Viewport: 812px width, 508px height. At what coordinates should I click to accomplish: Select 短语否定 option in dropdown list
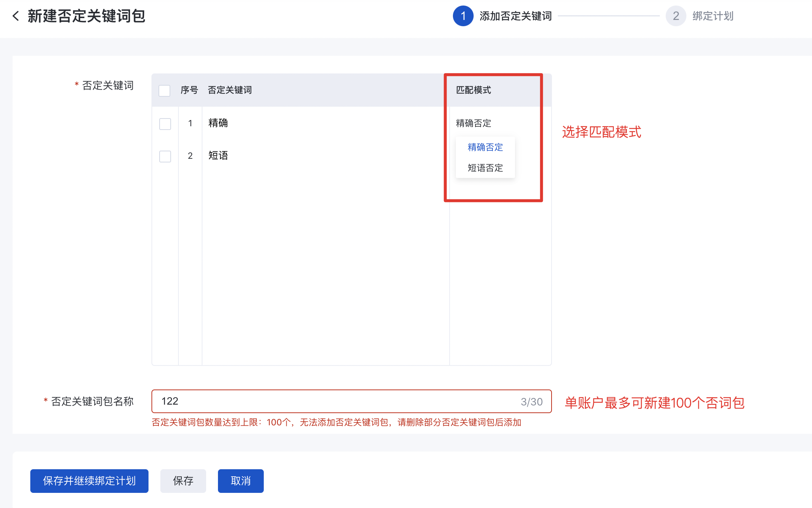click(485, 168)
